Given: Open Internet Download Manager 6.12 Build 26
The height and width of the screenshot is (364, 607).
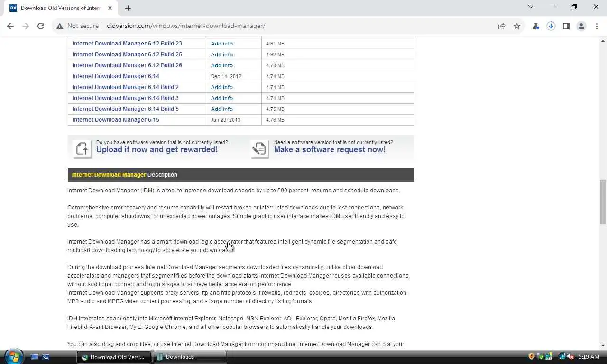Looking at the screenshot, I should (127, 65).
